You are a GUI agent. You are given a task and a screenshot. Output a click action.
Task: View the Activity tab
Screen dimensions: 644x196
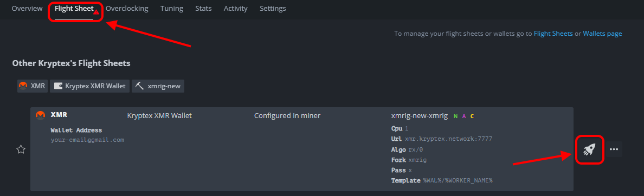coord(236,8)
